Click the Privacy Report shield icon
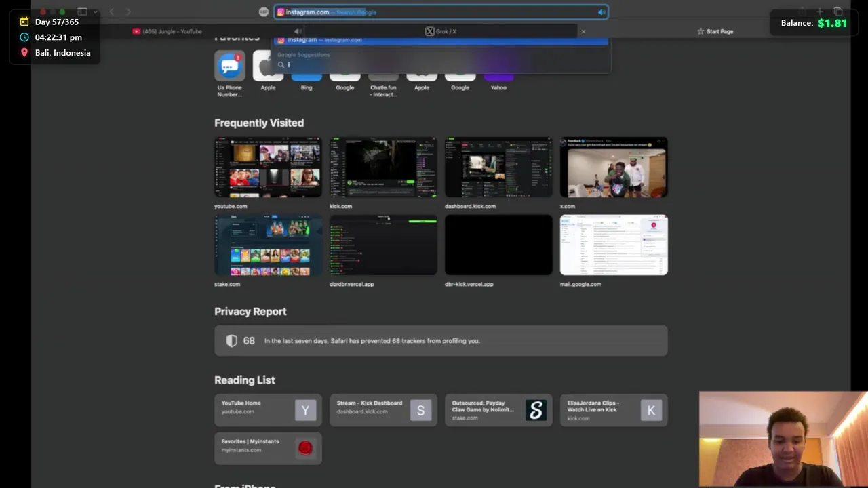The image size is (868, 488). pos(232,341)
